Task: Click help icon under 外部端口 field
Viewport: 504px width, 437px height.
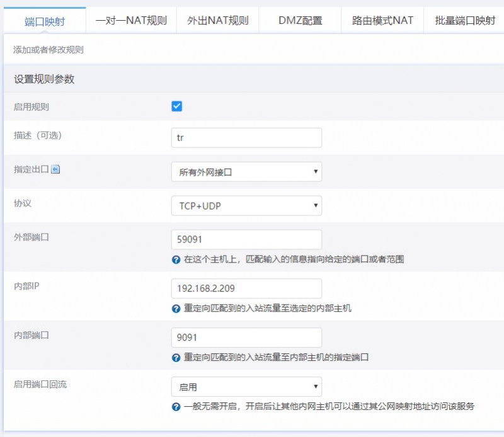Action: point(176,259)
